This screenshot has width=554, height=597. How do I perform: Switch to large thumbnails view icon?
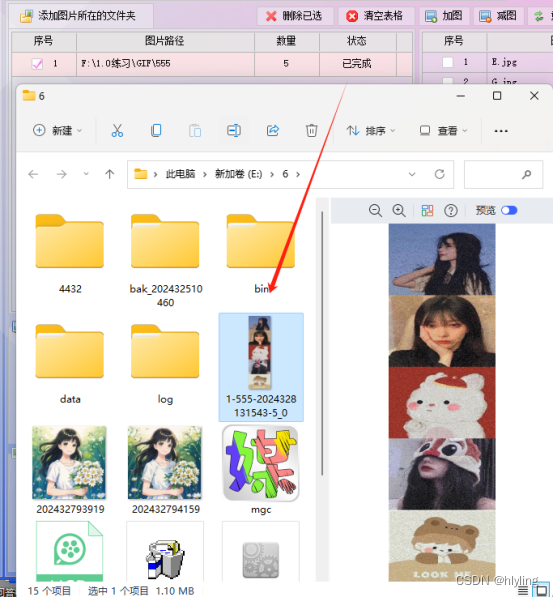coord(541,591)
